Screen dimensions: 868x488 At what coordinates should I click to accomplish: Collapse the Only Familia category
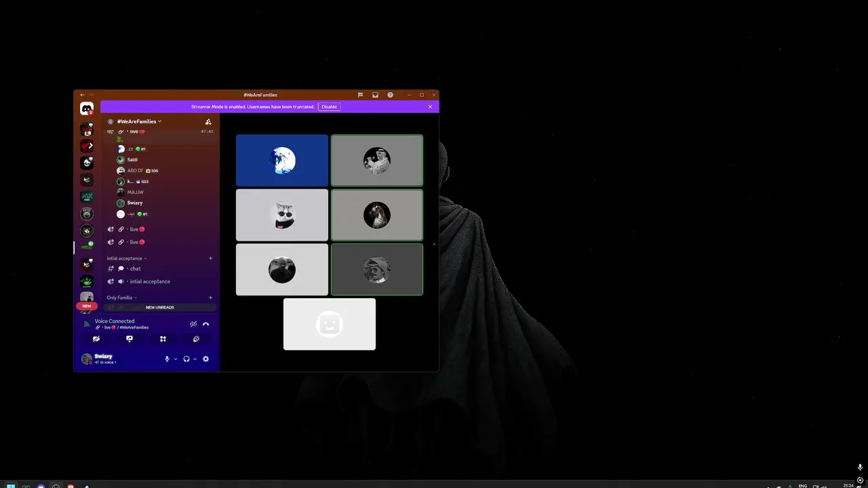pyautogui.click(x=121, y=298)
